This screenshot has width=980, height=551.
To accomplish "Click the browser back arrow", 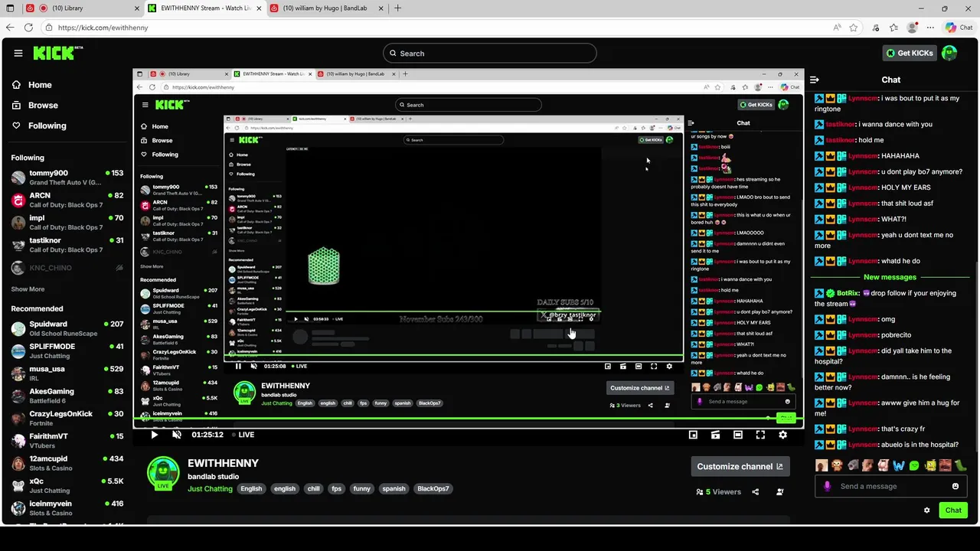I will click(x=11, y=28).
